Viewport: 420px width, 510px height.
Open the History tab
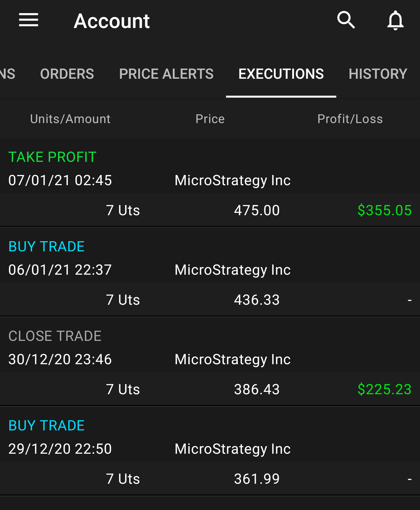pos(378,74)
